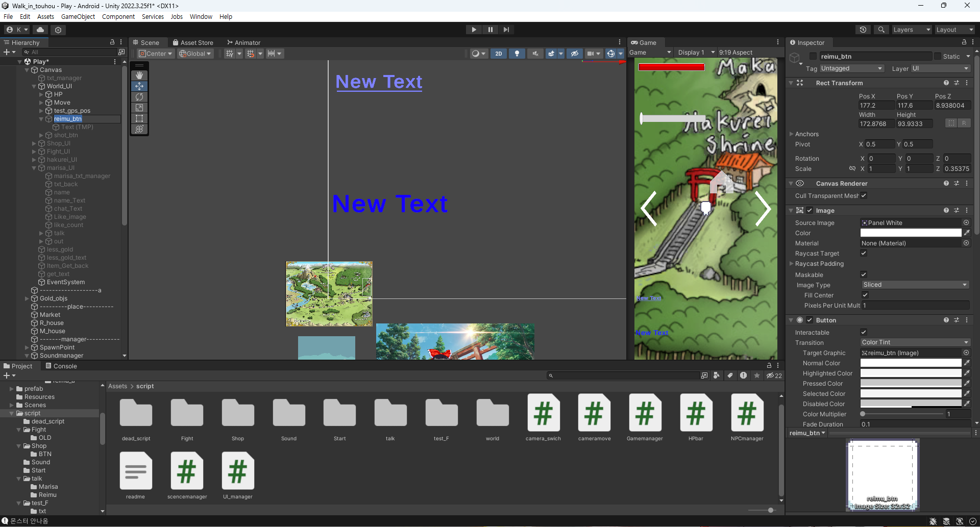Toggle Scene view gizmos button
The height and width of the screenshot is (527, 980).
click(610, 54)
